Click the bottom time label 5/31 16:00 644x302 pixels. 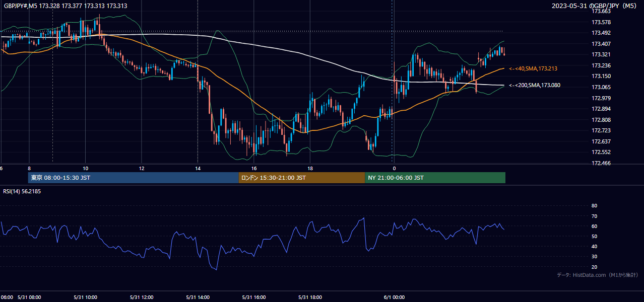tap(254, 297)
